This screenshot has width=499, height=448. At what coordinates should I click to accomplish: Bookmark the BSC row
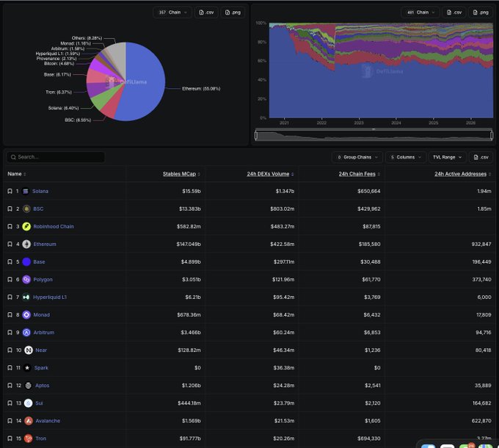[10, 209]
